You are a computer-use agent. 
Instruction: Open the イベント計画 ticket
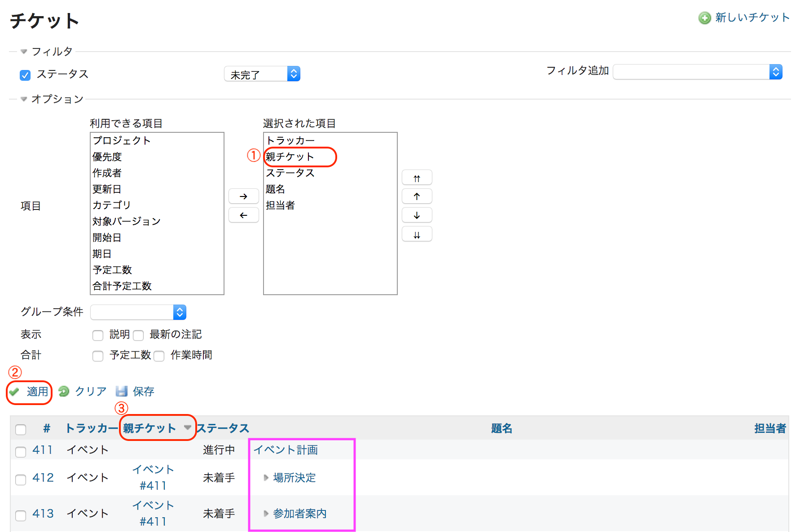[286, 450]
